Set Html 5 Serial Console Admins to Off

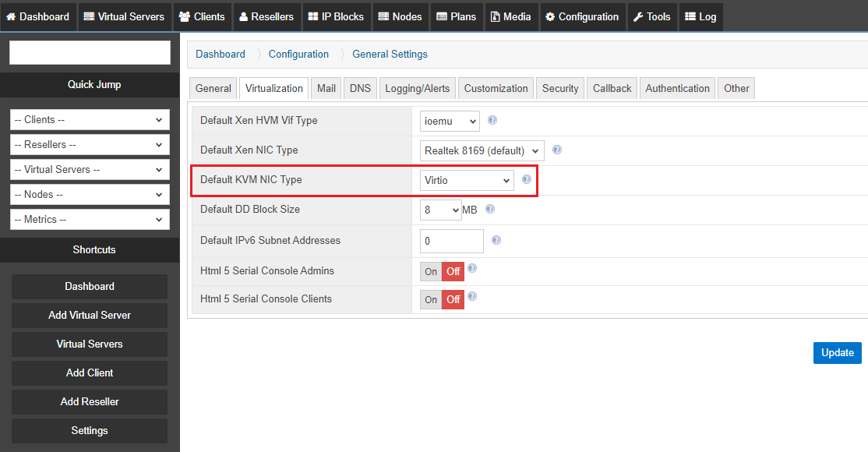coord(453,271)
